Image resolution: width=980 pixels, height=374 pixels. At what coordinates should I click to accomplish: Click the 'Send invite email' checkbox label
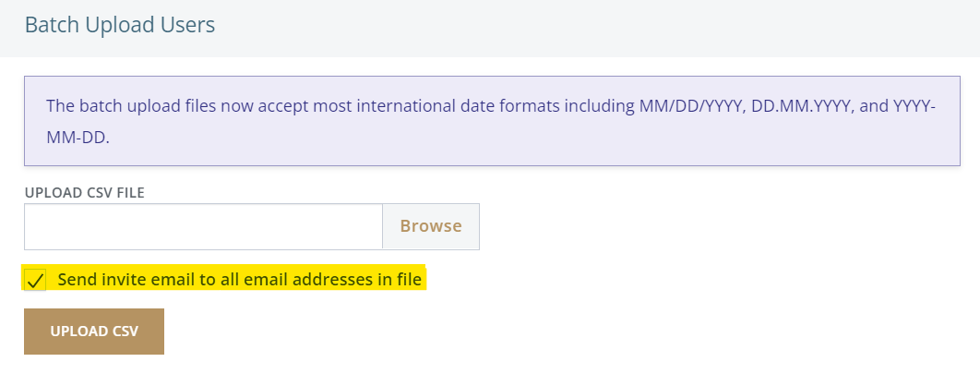click(239, 279)
